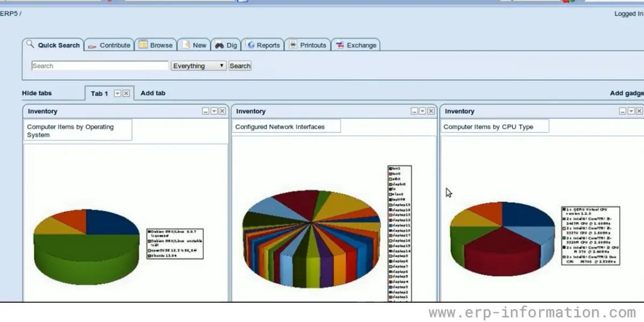Minimize the CPU Type Inventory gadget
Screen dimensions: 644x322
click(x=623, y=111)
